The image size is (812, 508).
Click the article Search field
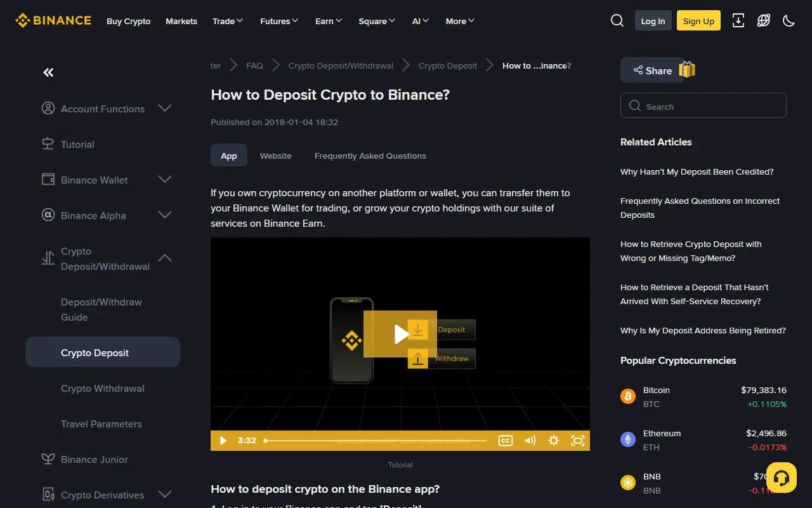704,106
